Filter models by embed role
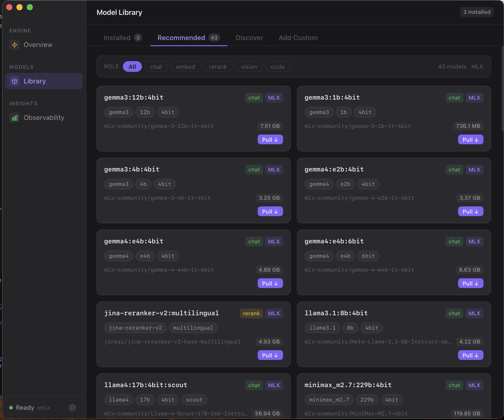504x420 pixels. [186, 67]
